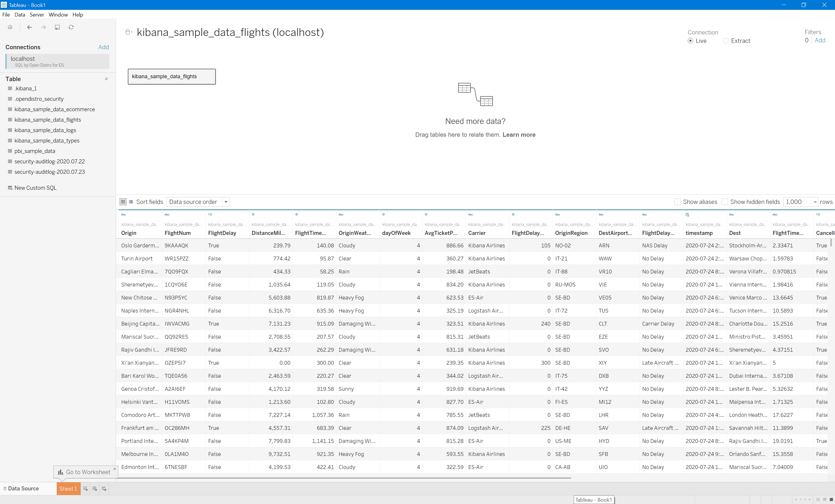Image resolution: width=835 pixels, height=504 pixels.
Task: Enable the Show hidden fields checkbox
Action: click(x=725, y=202)
